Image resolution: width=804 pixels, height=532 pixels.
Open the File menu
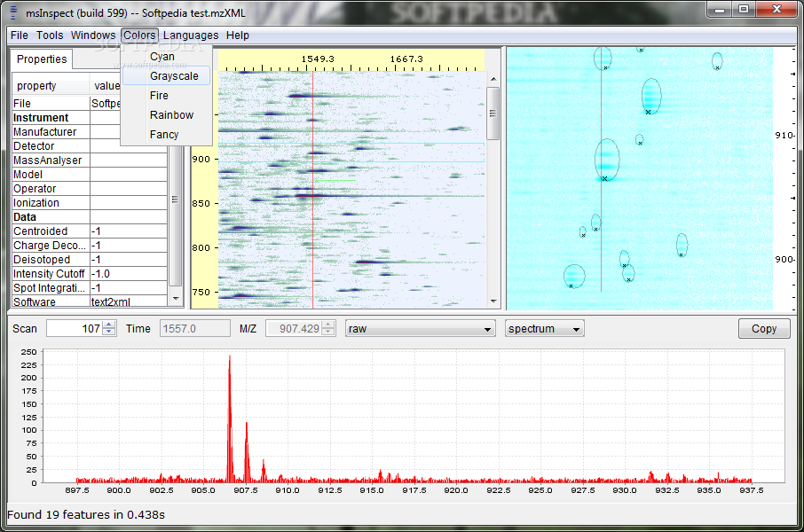click(x=19, y=35)
